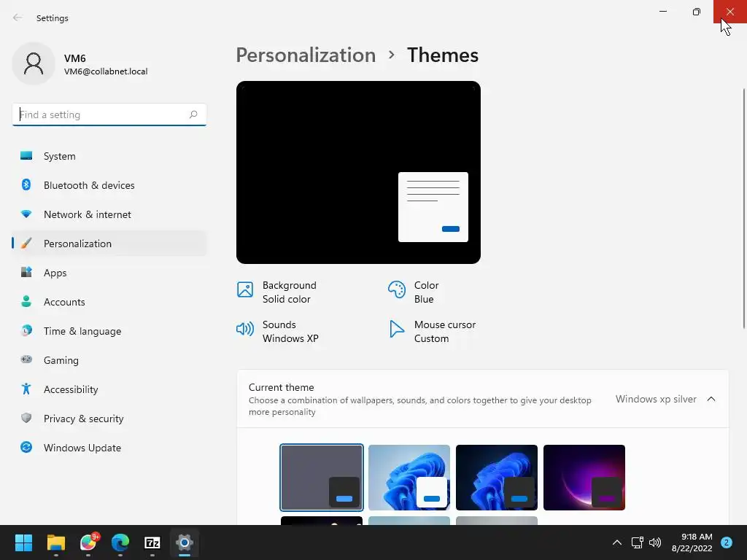Click the back arrow in Settings header
747x560 pixels.
[18, 17]
